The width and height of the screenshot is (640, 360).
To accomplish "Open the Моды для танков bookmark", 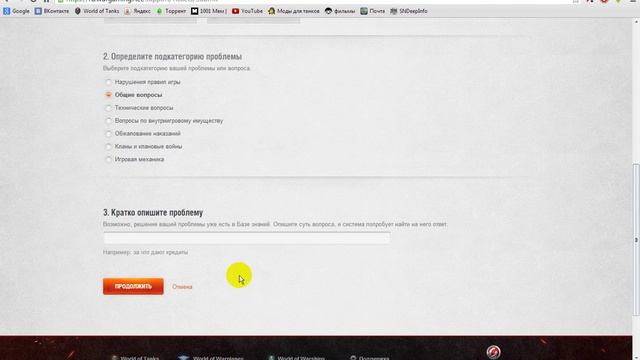I will click(294, 11).
